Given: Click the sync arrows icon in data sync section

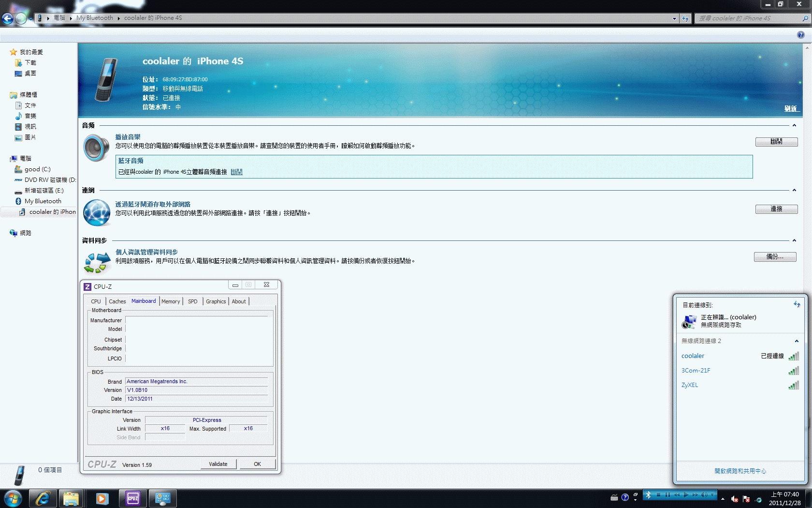Looking at the screenshot, I should pos(97,262).
